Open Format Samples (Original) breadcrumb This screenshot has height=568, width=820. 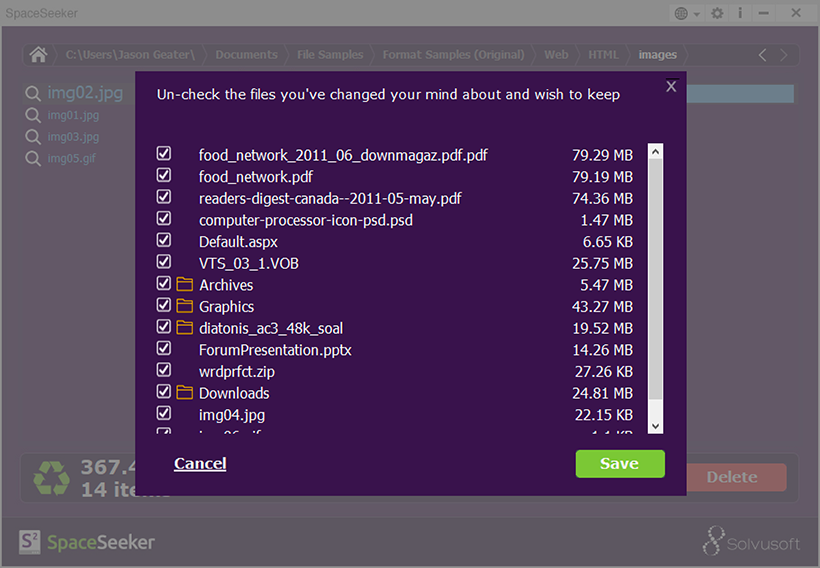(x=453, y=54)
